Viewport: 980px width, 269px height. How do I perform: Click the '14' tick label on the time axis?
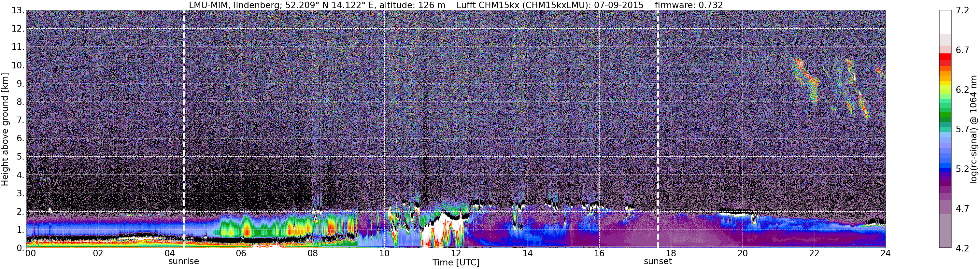[528, 253]
